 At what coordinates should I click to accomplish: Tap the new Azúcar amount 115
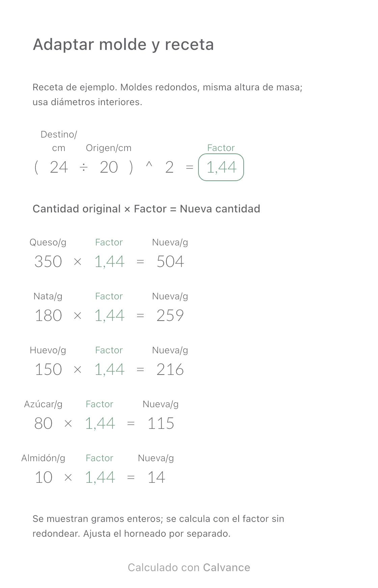pyautogui.click(x=161, y=423)
